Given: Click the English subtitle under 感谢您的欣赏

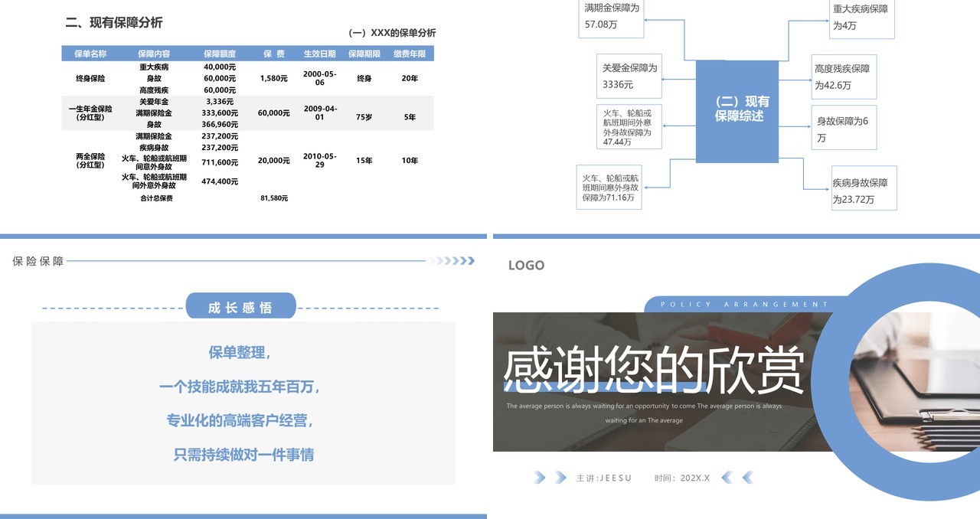Looking at the screenshot, I should click(x=644, y=413).
